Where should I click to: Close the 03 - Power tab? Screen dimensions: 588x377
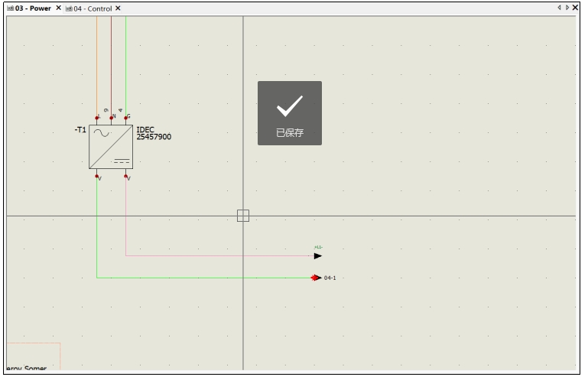click(58, 8)
